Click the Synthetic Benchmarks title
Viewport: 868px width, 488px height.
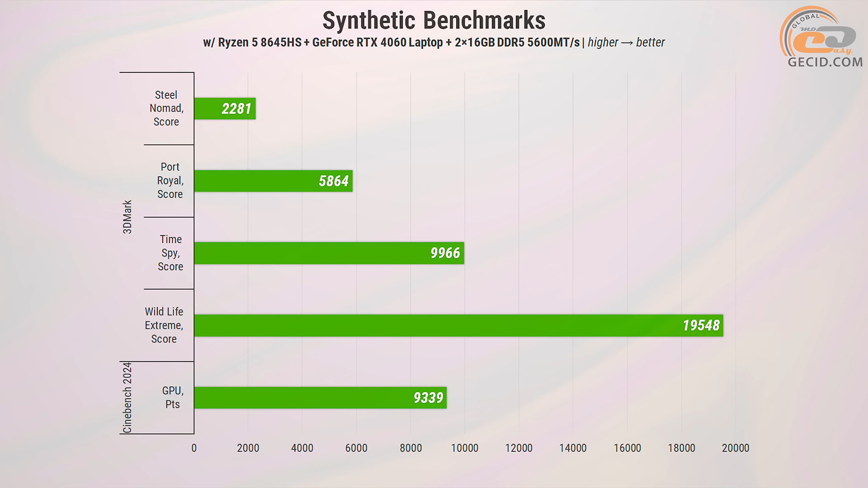point(434,20)
